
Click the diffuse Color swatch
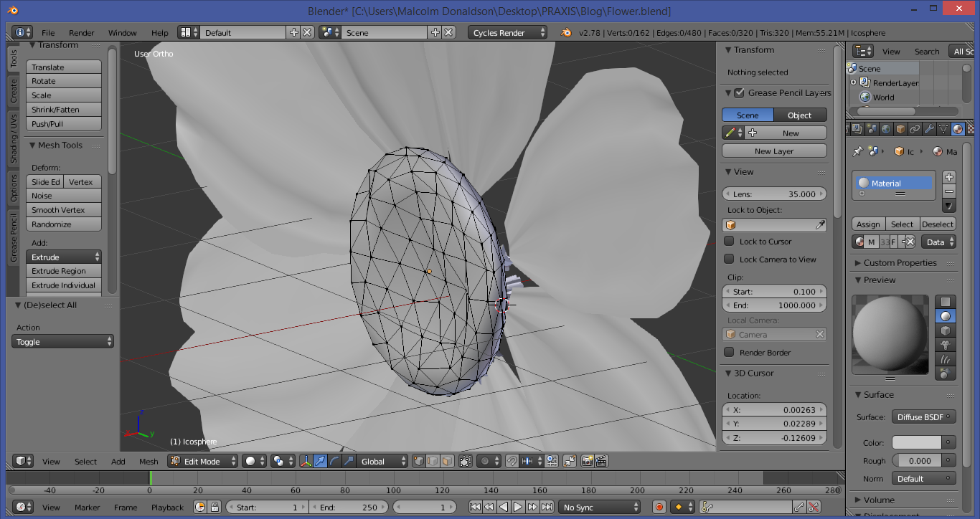[x=917, y=442]
